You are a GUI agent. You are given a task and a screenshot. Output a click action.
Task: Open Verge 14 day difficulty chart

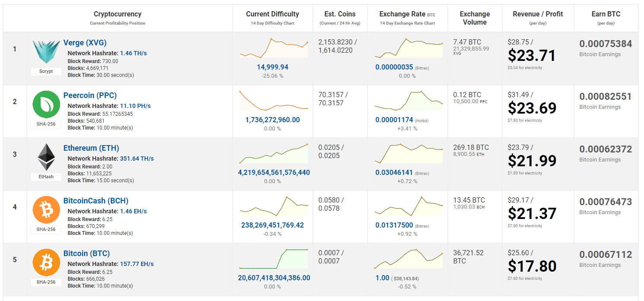click(274, 48)
